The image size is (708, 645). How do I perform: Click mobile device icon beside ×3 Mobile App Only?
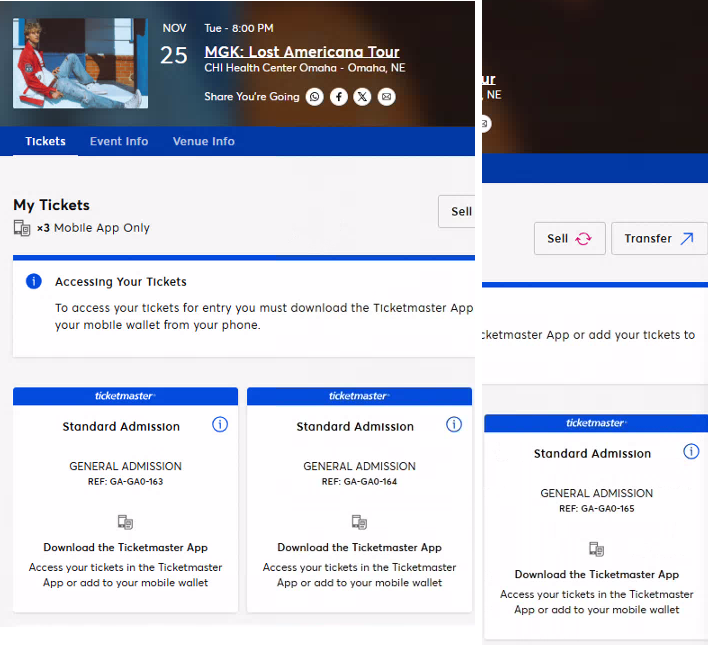click(22, 228)
